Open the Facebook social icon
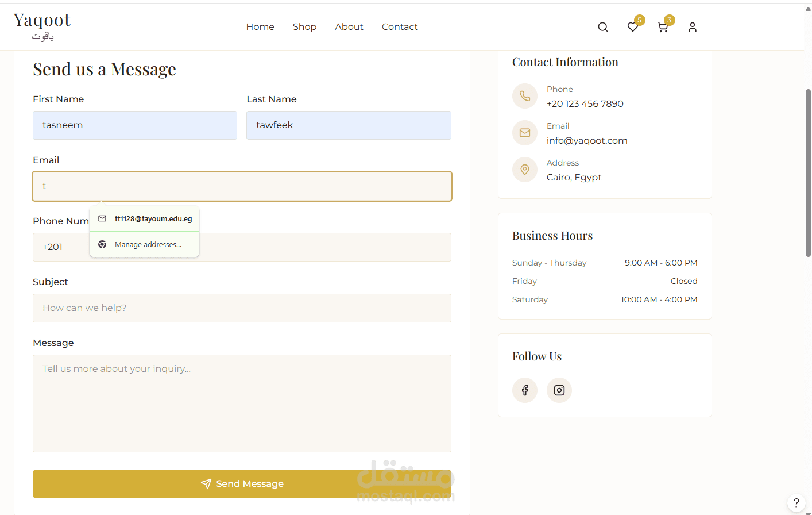This screenshot has width=812, height=515. point(525,390)
